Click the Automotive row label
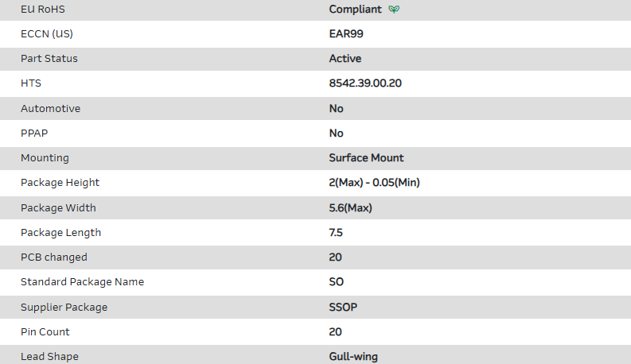The image size is (631, 364). (50, 108)
